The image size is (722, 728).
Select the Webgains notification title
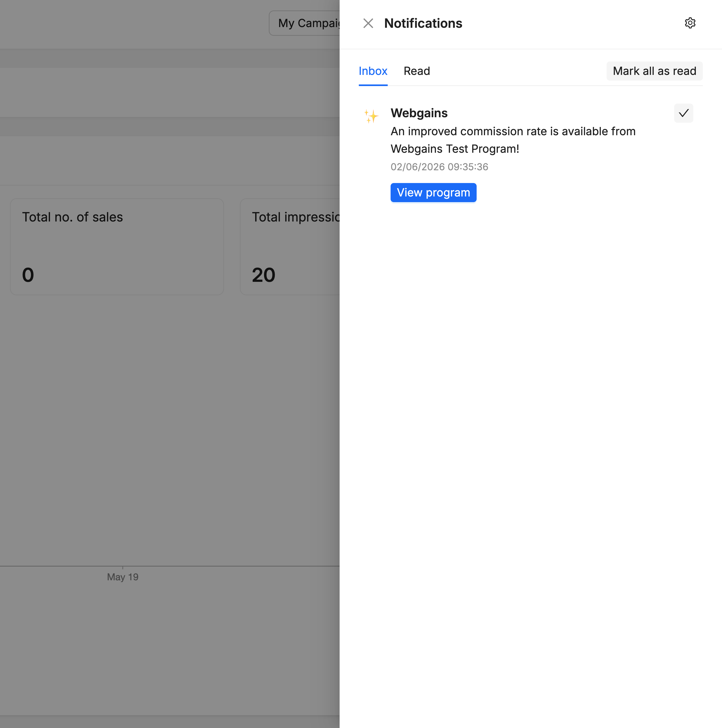[419, 113]
